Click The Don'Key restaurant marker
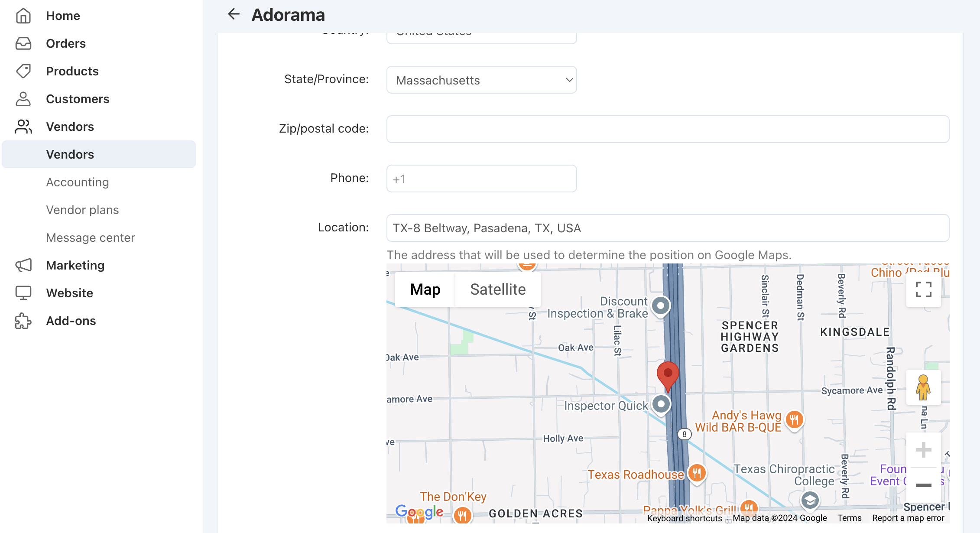The width and height of the screenshot is (980, 533). (462, 515)
